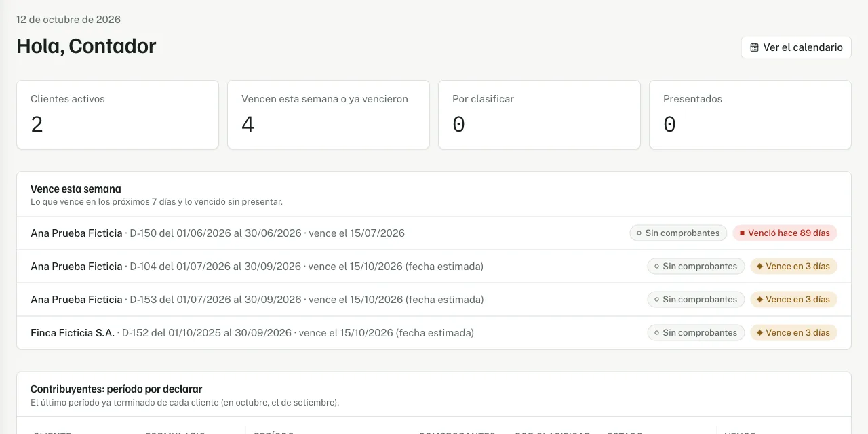The height and width of the screenshot is (434, 868).
Task: Open the Ana Prueba Ficticia D-153 row
Action: point(434,300)
